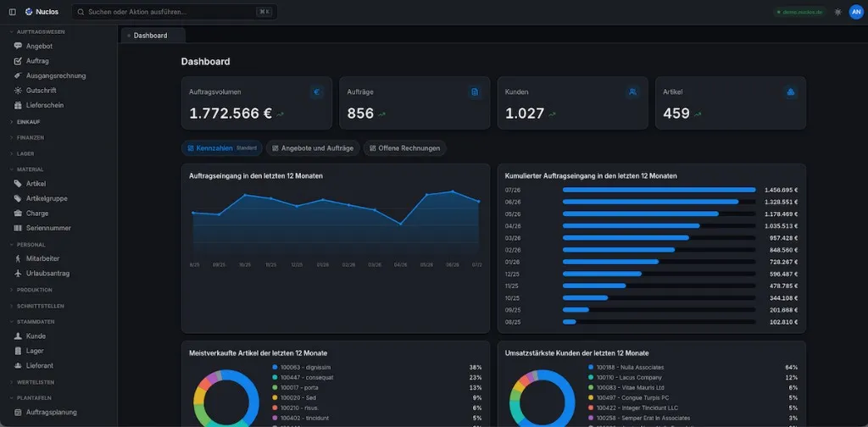The width and height of the screenshot is (868, 427).
Task: Click the Kunde user icon in sidebar
Action: [x=18, y=336]
